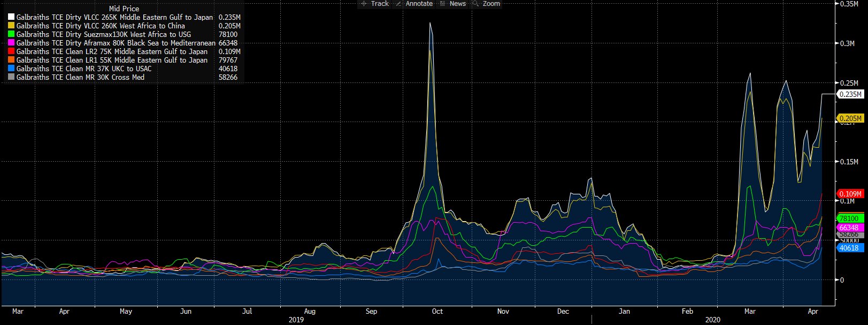Select legend entry Dirty Suezmax130K West Africa to USG

104,35
